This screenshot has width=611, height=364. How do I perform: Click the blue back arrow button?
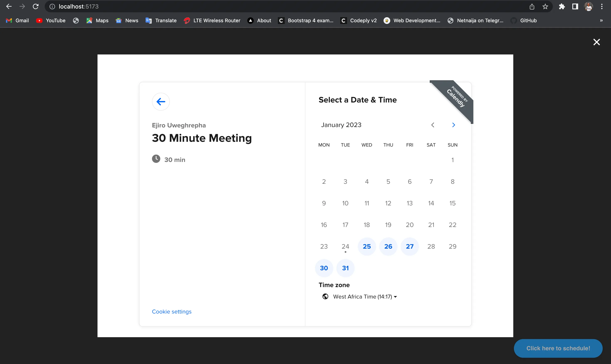[161, 101]
